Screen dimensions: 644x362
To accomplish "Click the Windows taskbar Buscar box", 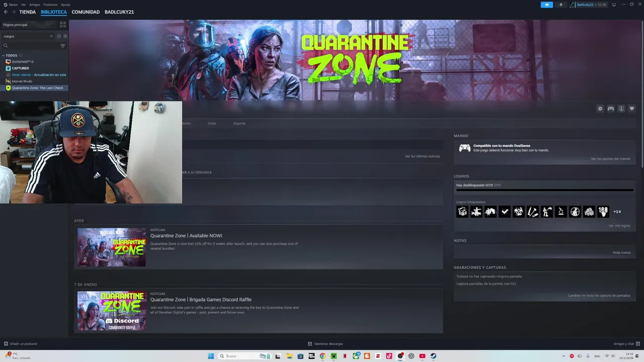I will [244, 356].
